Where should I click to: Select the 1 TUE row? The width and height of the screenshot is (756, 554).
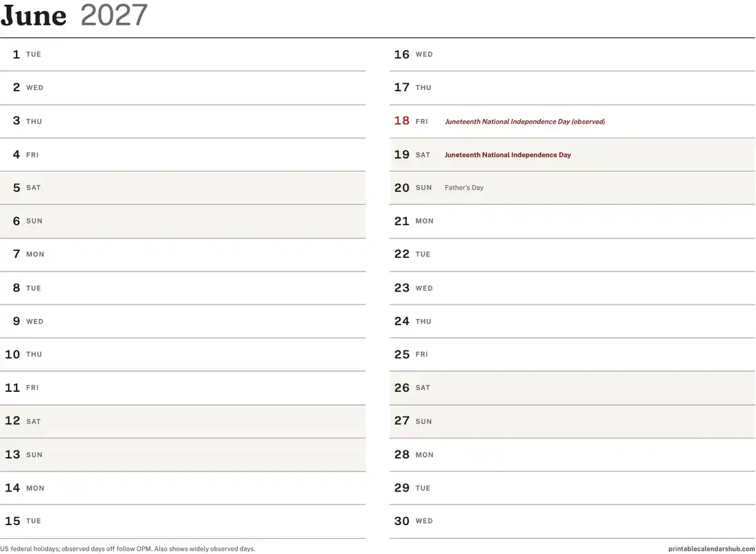[183, 54]
